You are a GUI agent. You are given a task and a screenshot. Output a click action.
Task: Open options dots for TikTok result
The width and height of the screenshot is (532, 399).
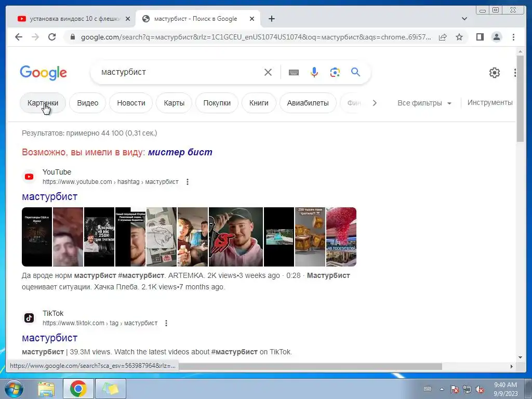tap(166, 323)
